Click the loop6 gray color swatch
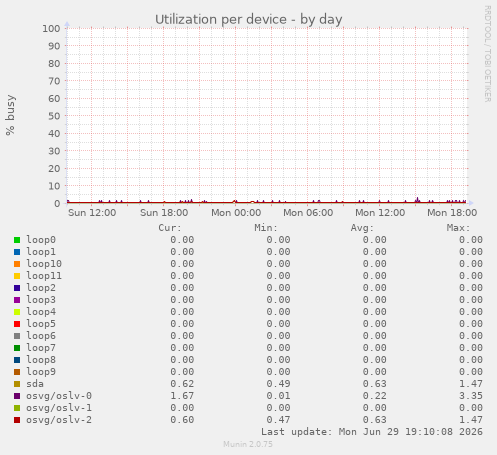 click(x=17, y=336)
